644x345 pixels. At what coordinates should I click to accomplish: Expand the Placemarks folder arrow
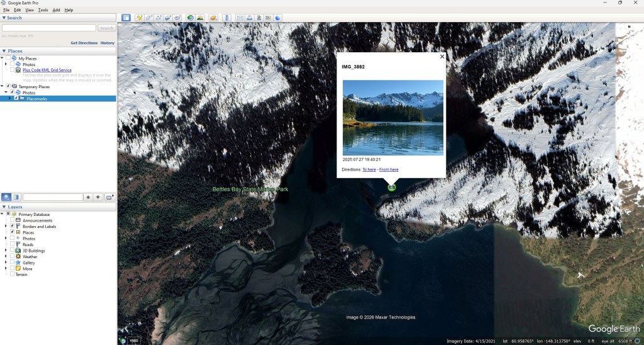point(9,98)
